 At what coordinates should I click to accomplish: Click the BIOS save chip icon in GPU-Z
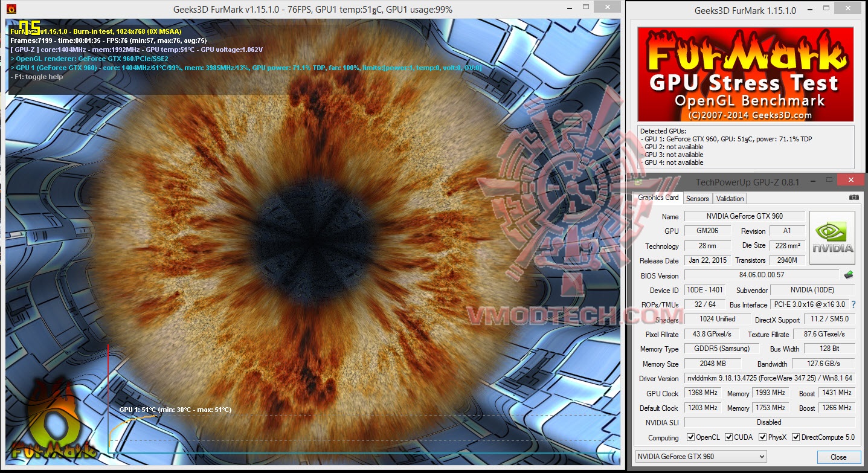pos(849,275)
